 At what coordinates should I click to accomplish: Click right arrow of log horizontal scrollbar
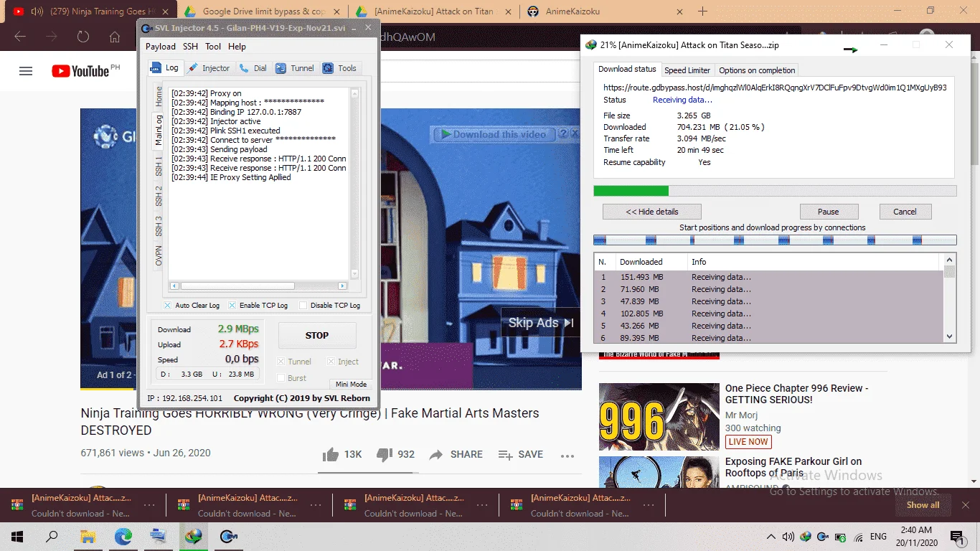(x=342, y=286)
